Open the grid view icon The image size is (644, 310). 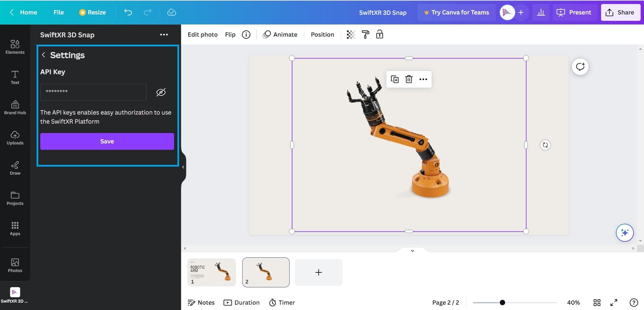coord(597,303)
